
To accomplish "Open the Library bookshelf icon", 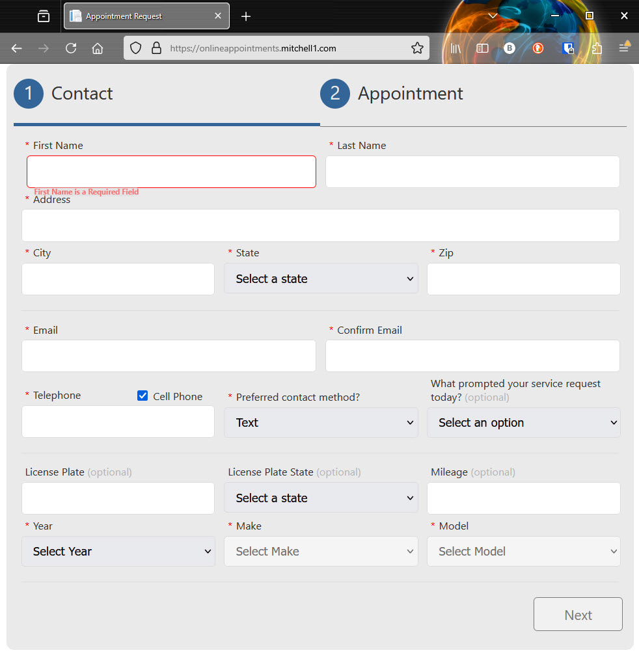I will point(455,48).
